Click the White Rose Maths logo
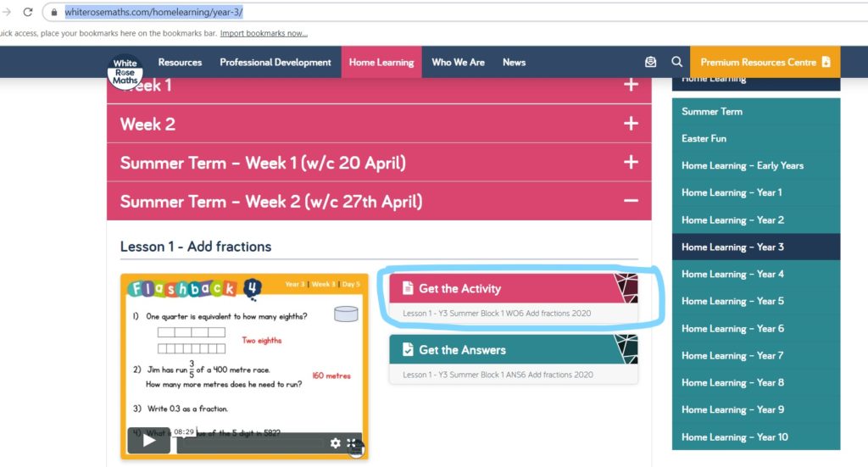 coord(125,69)
